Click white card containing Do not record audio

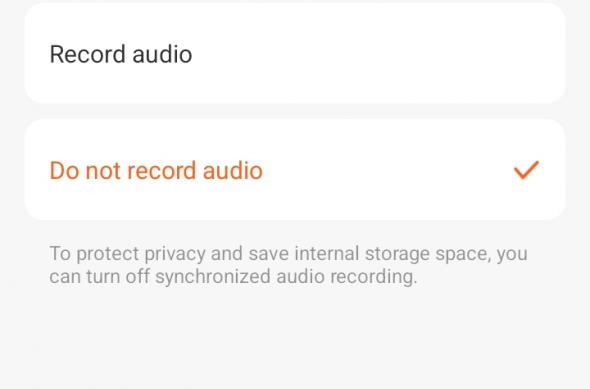click(295, 170)
